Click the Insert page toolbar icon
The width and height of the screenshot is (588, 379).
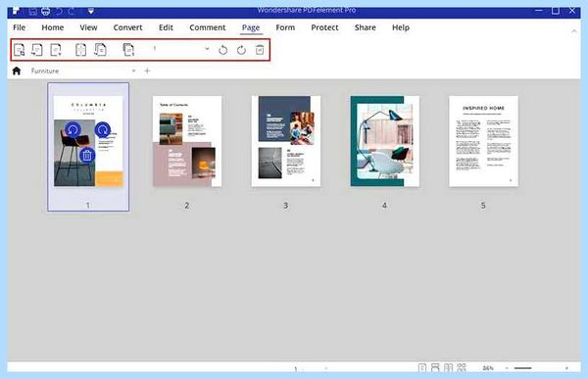(37, 50)
